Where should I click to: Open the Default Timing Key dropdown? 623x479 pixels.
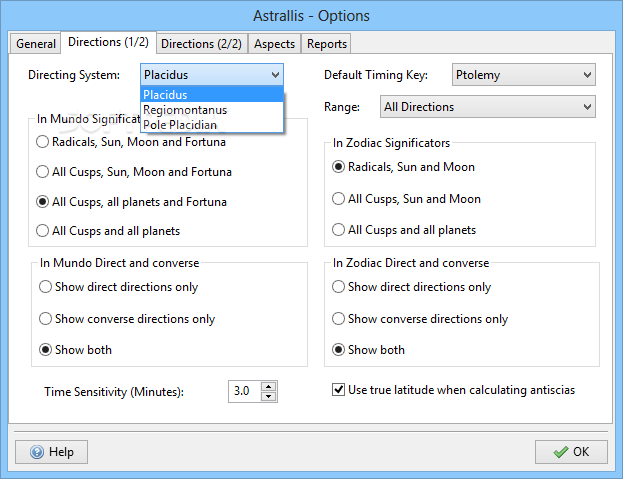tap(524, 75)
